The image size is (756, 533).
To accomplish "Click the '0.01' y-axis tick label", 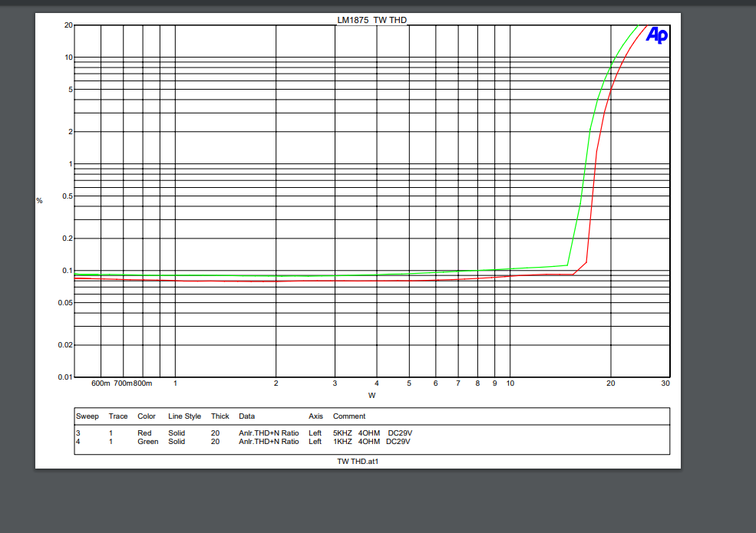I will (65, 377).
